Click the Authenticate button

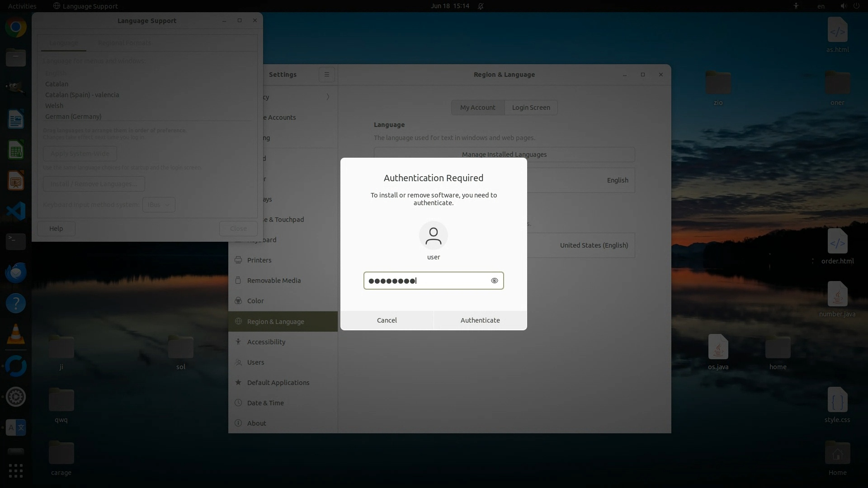pos(480,320)
